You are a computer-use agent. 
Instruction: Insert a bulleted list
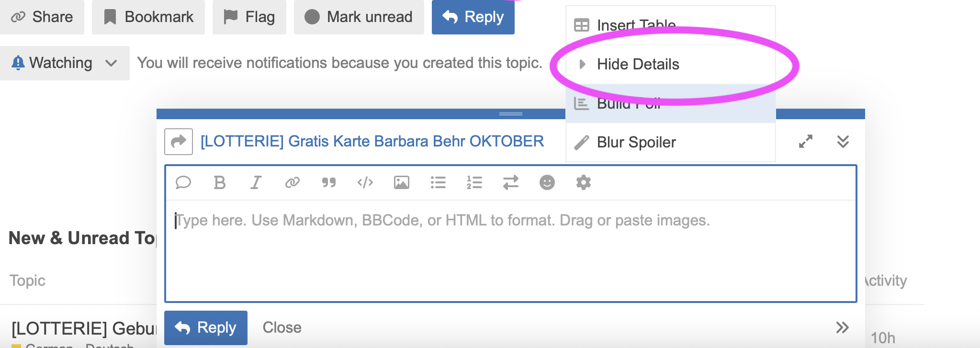[438, 182]
